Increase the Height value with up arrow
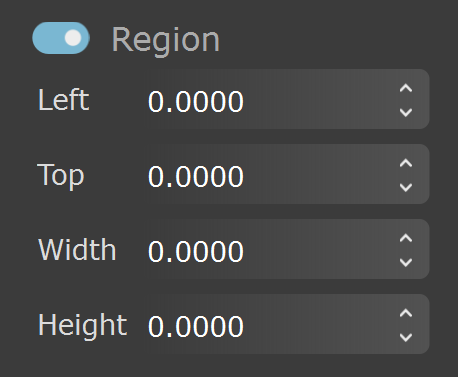Screen dimensions: 458x377 406,313
